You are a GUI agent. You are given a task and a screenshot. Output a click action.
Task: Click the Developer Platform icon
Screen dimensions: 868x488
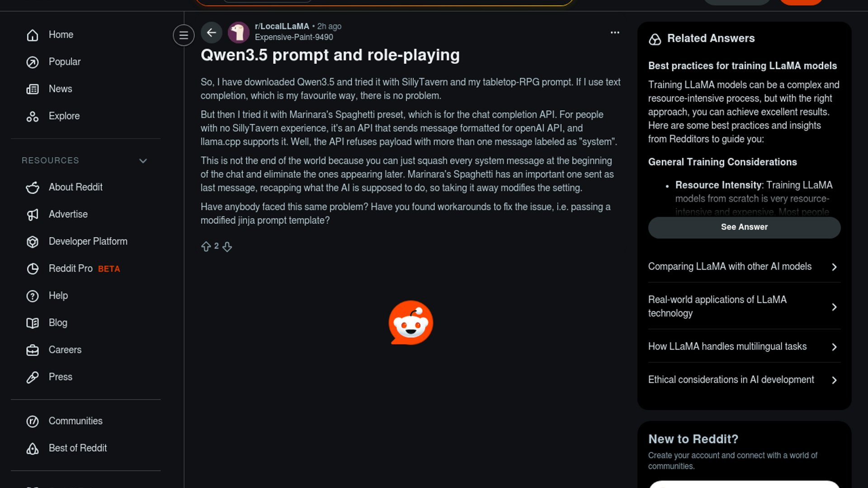click(33, 242)
